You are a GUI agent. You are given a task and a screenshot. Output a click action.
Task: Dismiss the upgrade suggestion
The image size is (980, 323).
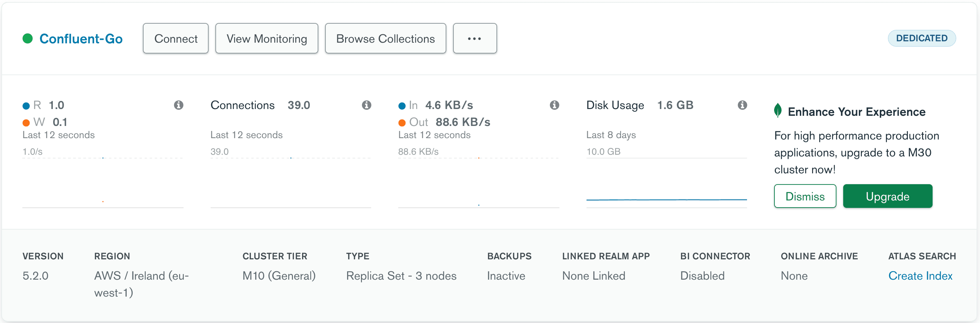805,196
